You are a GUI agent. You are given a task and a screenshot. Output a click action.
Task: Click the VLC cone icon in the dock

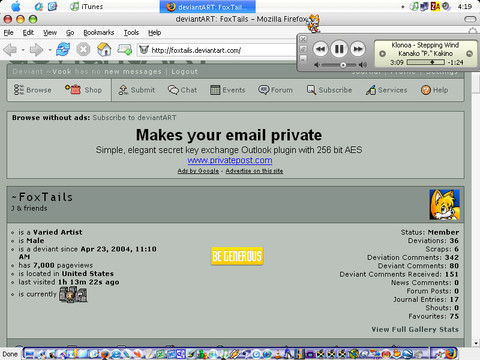278,354
